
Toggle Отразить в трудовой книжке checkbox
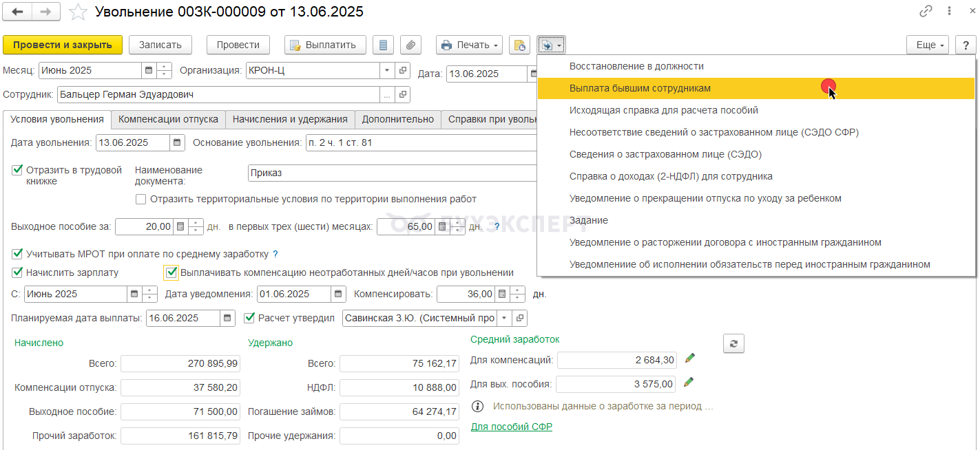17,170
